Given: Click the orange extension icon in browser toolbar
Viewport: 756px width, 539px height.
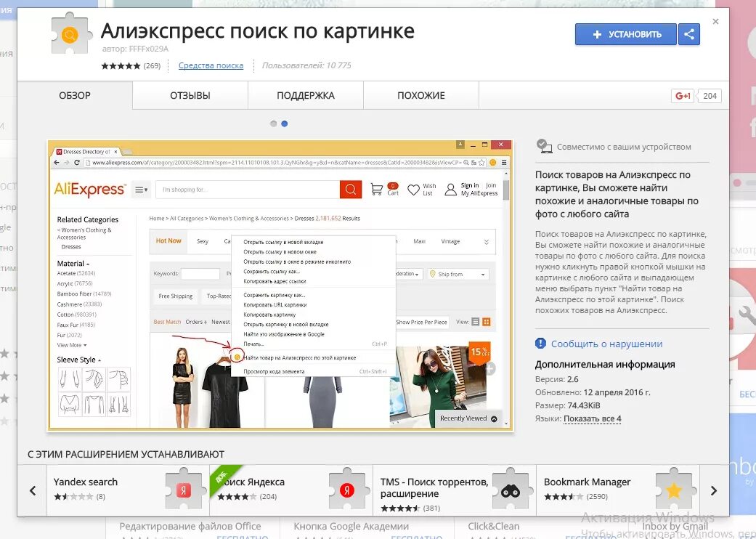Looking at the screenshot, I should (493, 163).
